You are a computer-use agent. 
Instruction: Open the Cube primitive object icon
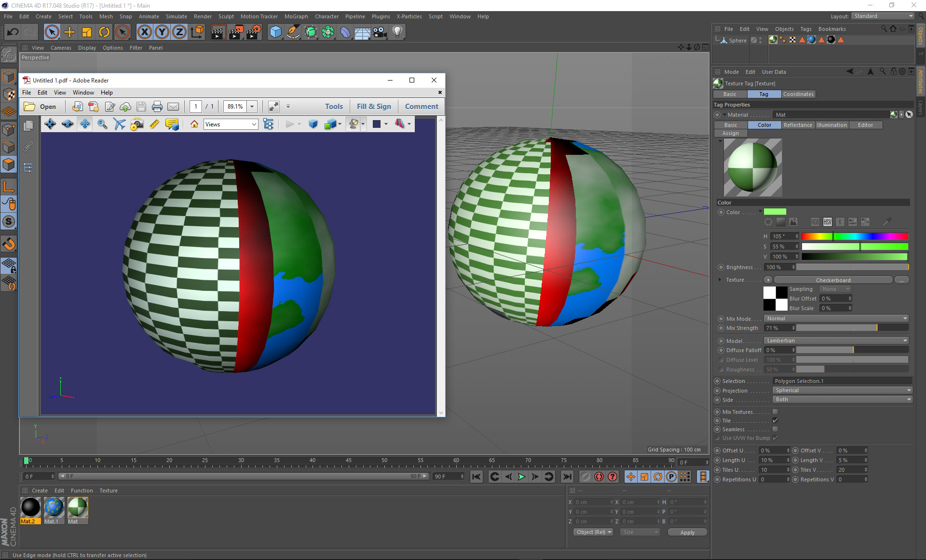tap(275, 32)
